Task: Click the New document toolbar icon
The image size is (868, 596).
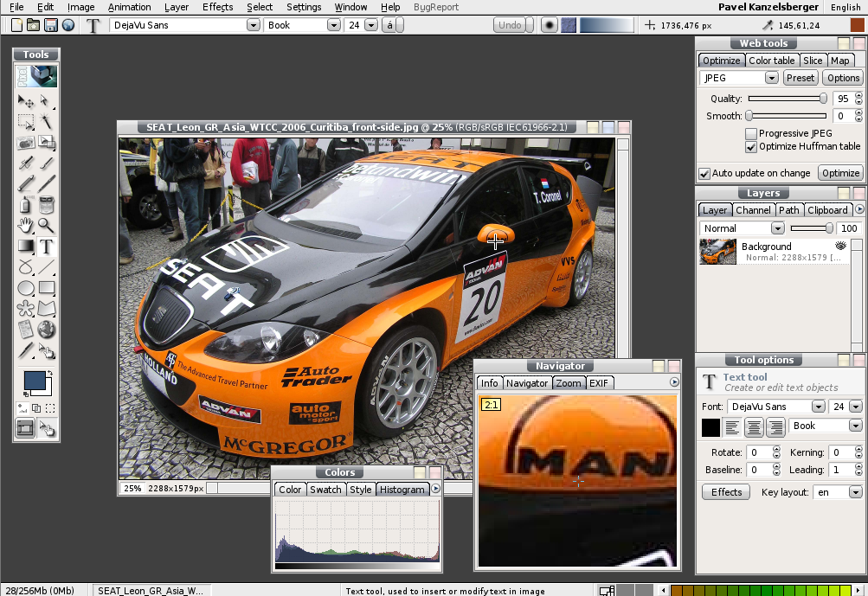Action: click(x=16, y=25)
